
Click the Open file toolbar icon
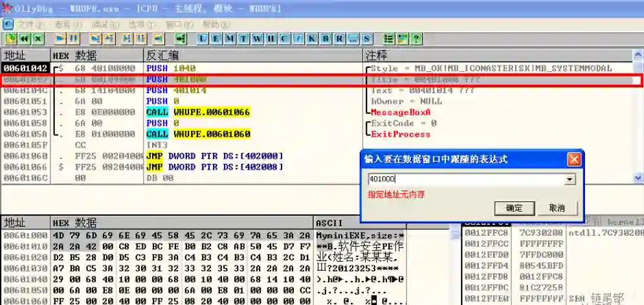[11, 39]
